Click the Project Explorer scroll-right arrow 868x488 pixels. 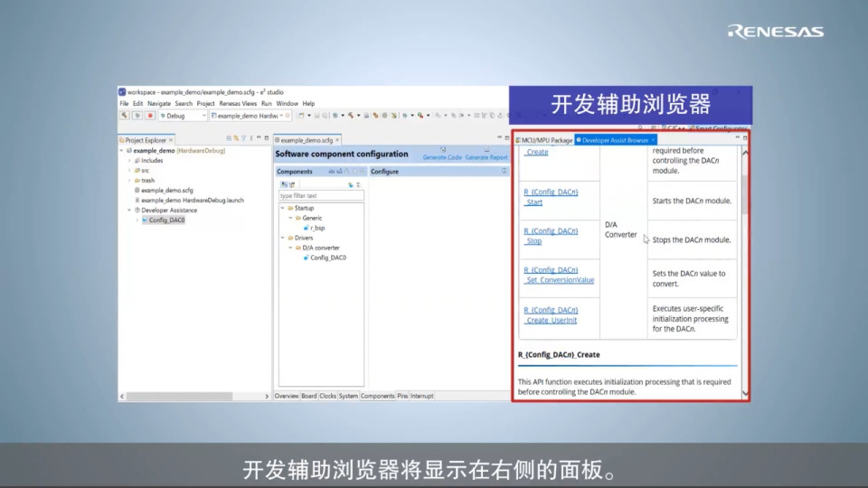[267, 396]
